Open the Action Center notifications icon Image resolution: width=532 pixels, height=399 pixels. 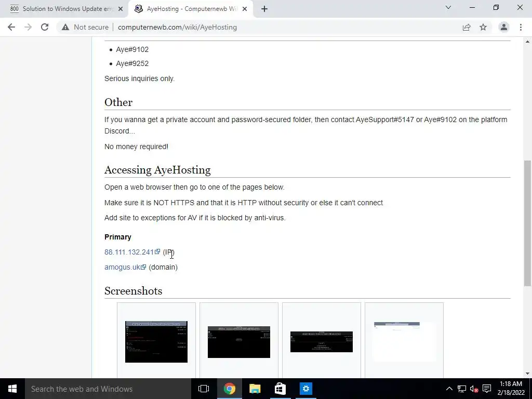click(487, 389)
